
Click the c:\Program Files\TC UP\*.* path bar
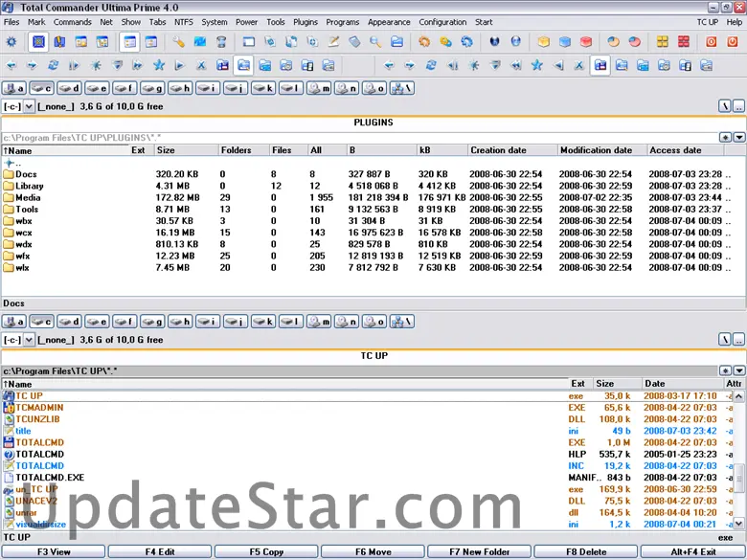pyautogui.click(x=360, y=370)
